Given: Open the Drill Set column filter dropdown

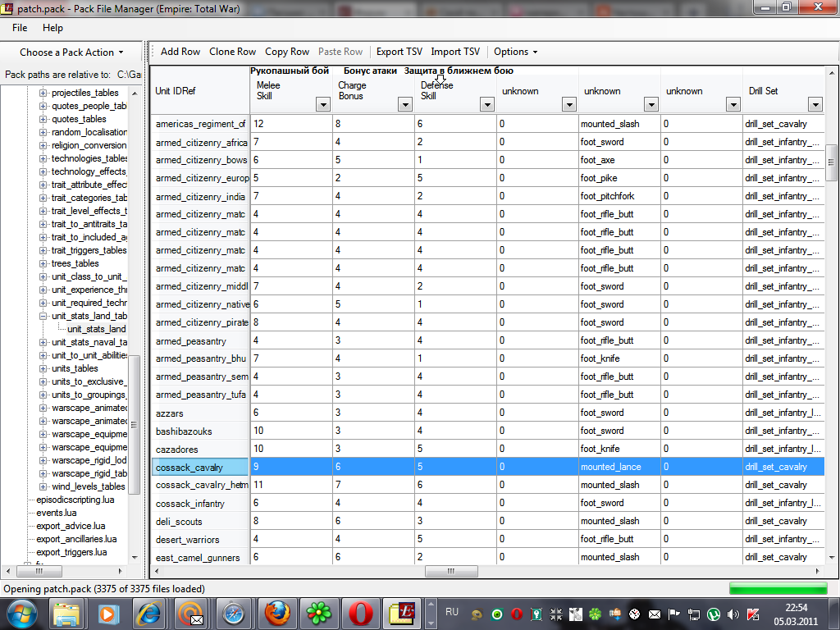Looking at the screenshot, I should [815, 104].
